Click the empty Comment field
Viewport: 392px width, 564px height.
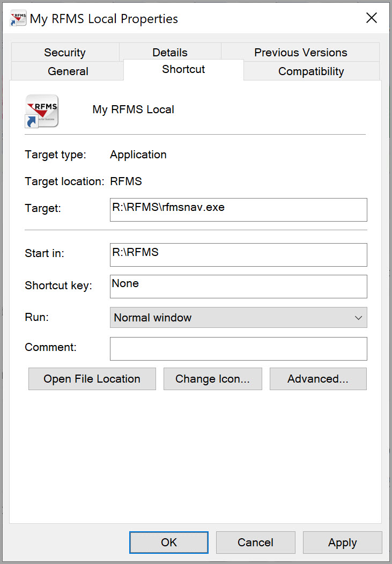[239, 349]
